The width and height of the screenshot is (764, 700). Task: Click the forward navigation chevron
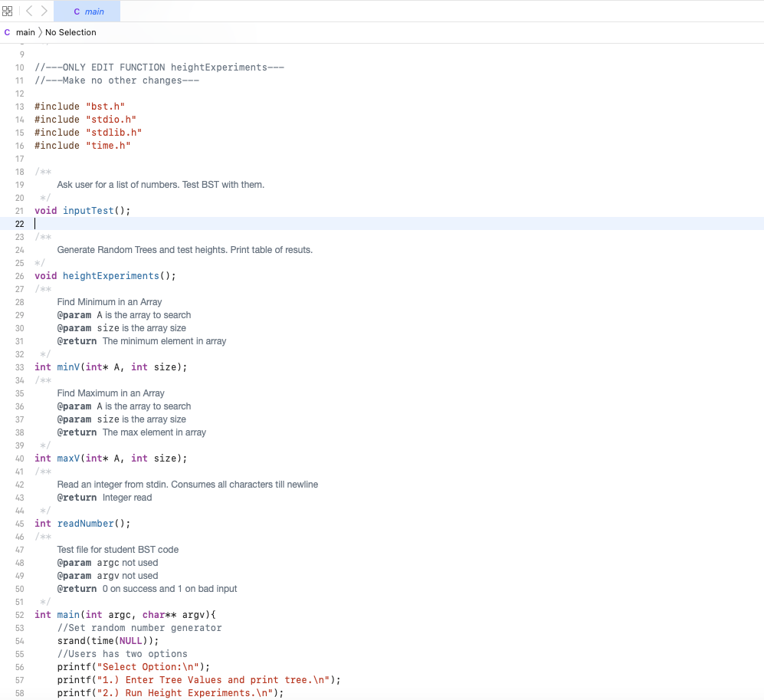coord(43,11)
